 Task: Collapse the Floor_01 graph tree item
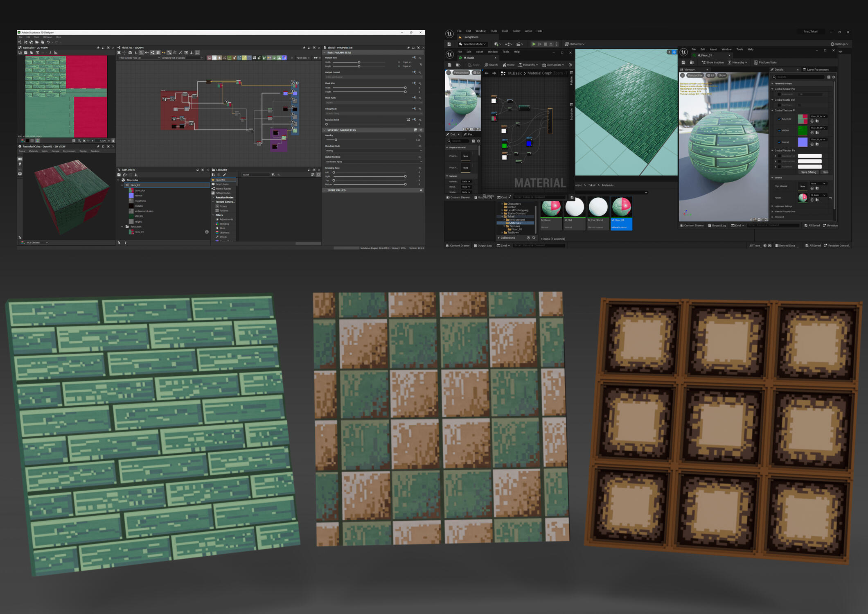click(x=122, y=185)
